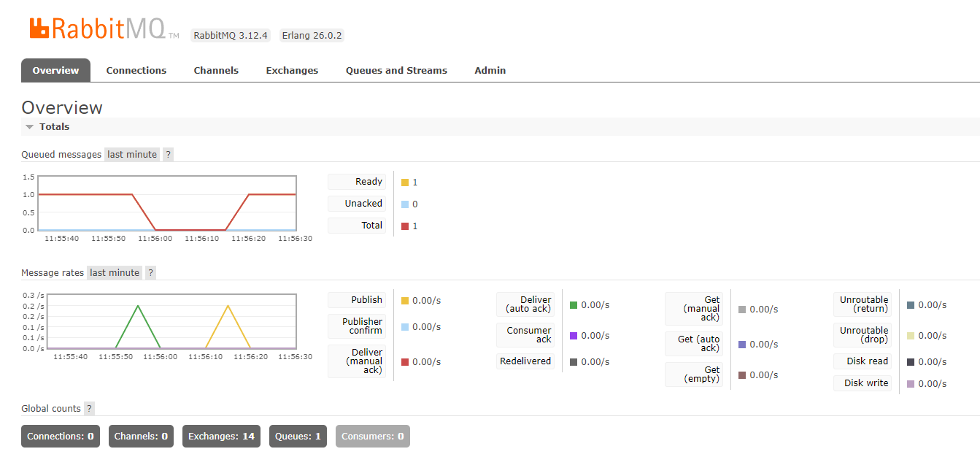Image resolution: width=980 pixels, height=457 pixels.
Task: Click the Erlang 26.0.2 version badge
Action: [x=312, y=35]
